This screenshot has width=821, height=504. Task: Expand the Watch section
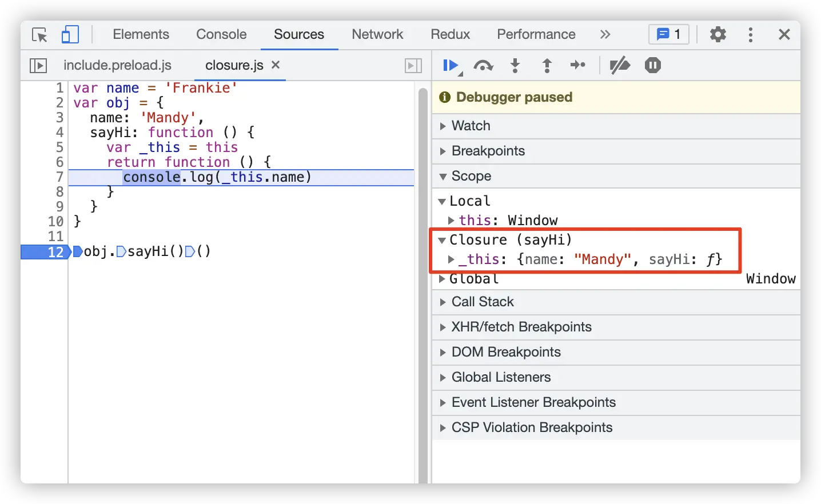[616, 126]
